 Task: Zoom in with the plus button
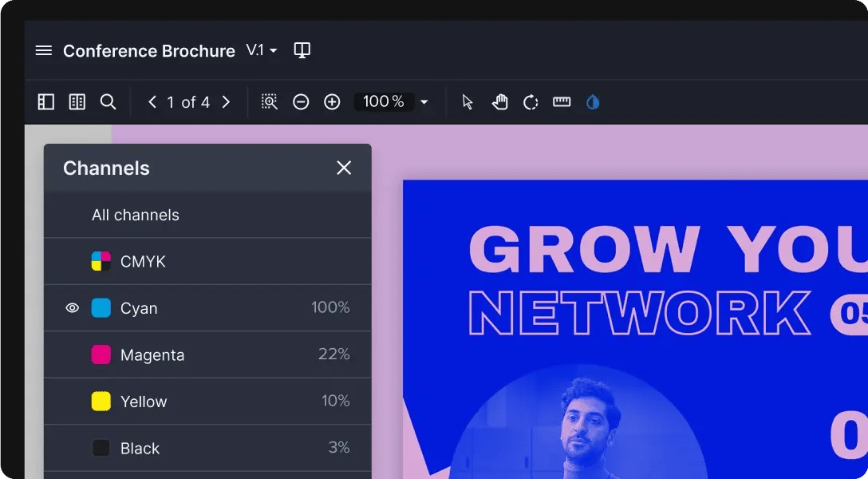pos(332,102)
